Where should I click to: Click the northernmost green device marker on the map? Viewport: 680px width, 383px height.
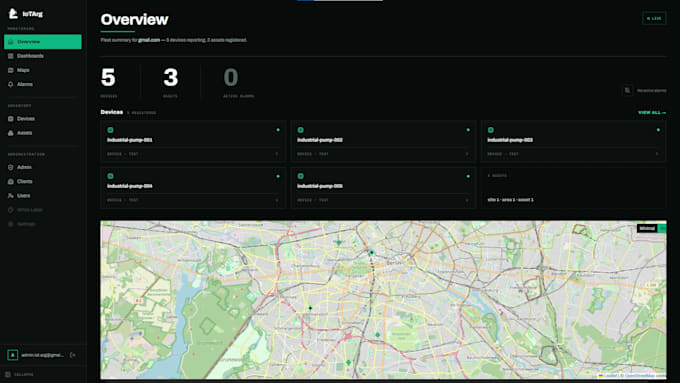tap(339, 242)
